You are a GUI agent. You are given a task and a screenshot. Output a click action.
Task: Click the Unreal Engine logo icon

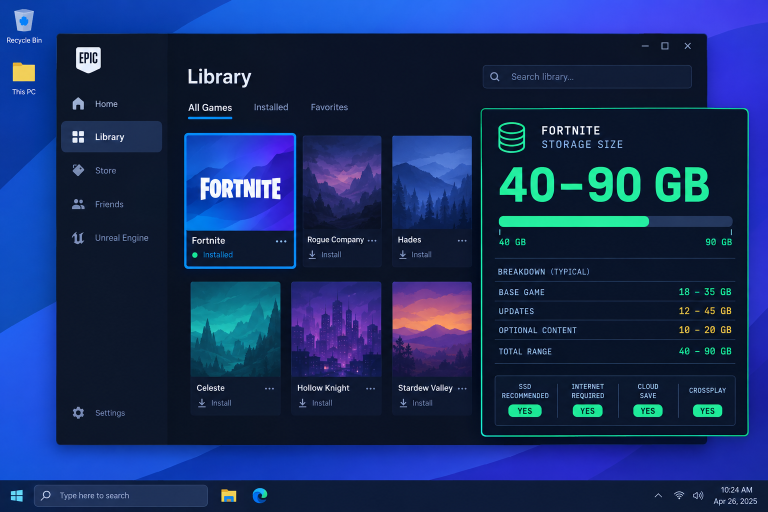click(78, 238)
